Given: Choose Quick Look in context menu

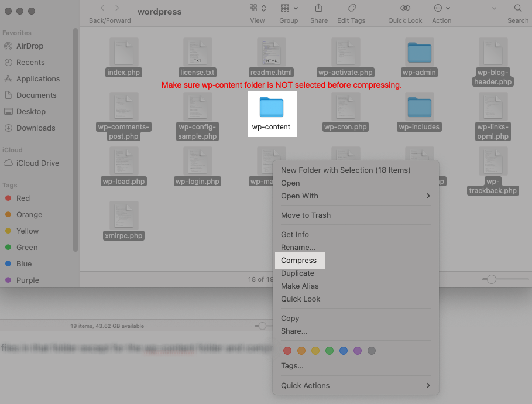Looking at the screenshot, I should coord(356,299).
